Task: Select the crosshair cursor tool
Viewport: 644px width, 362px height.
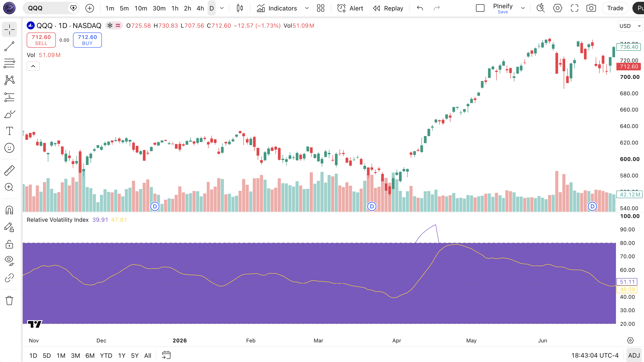Action: (9, 30)
